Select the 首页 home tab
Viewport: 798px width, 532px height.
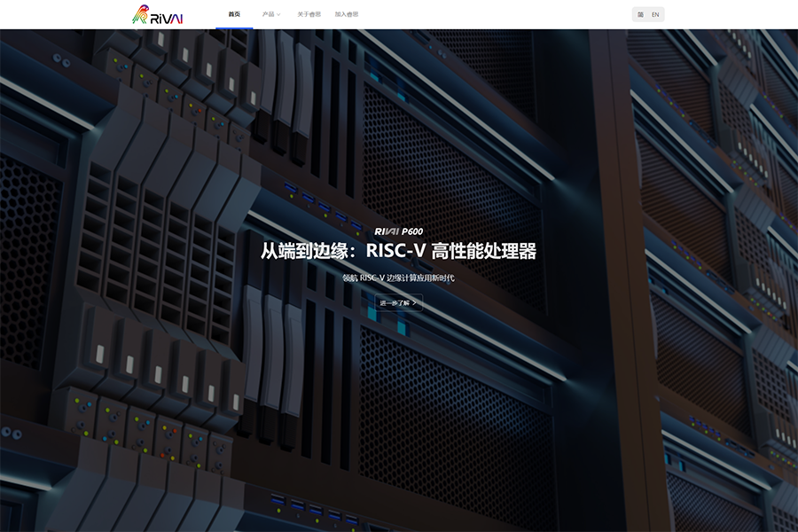coord(234,14)
